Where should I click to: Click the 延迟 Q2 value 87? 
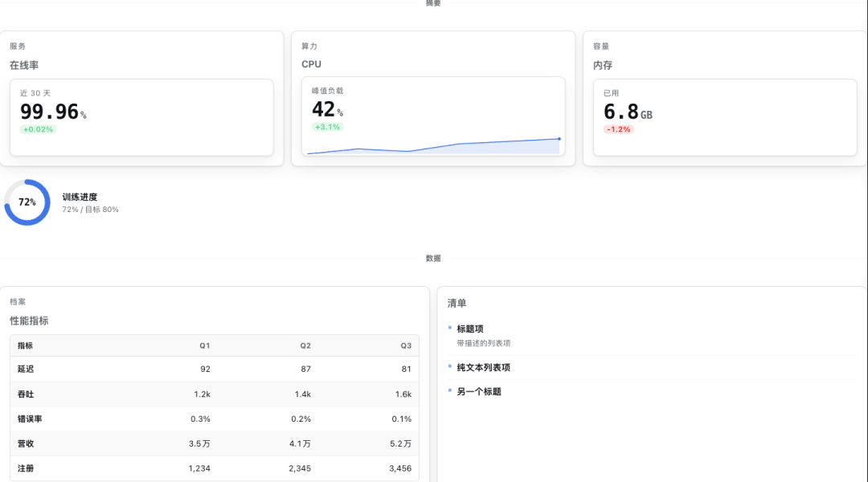(x=305, y=369)
